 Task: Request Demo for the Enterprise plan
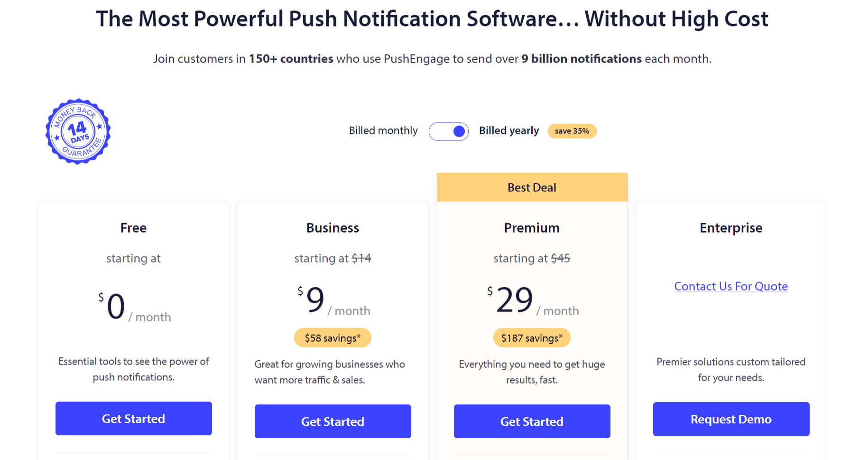731,419
